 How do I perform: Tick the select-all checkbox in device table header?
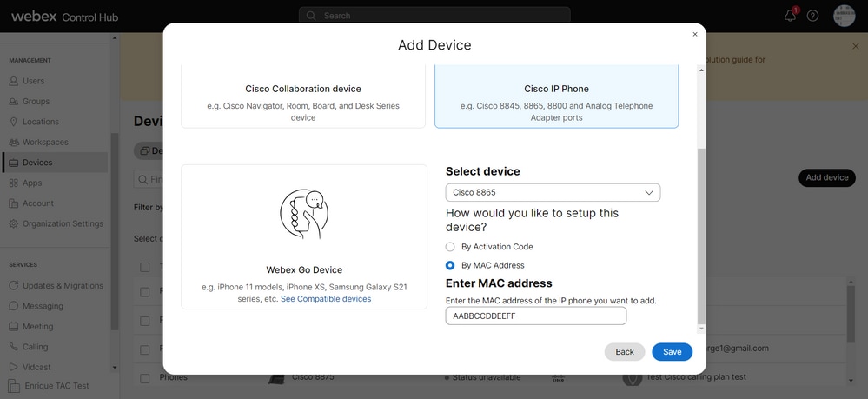click(145, 267)
